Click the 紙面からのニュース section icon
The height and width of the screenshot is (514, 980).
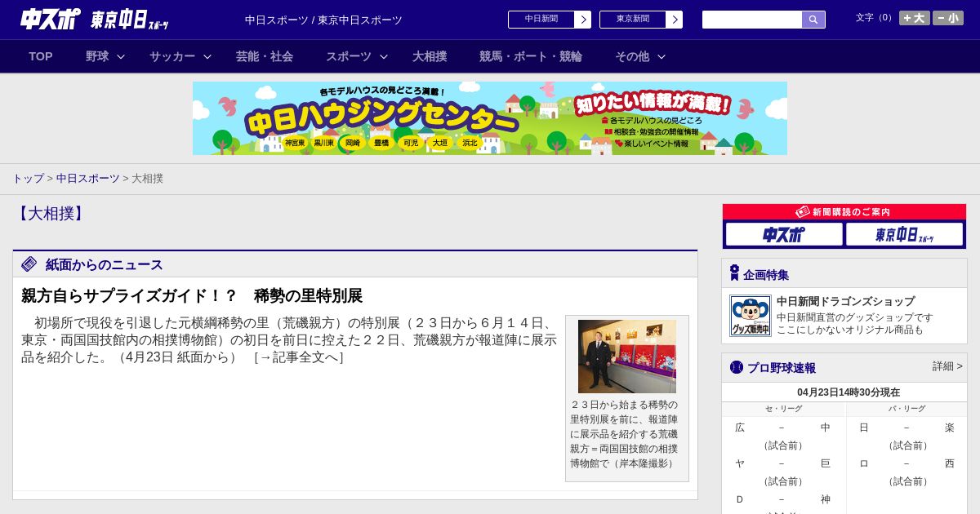click(29, 264)
